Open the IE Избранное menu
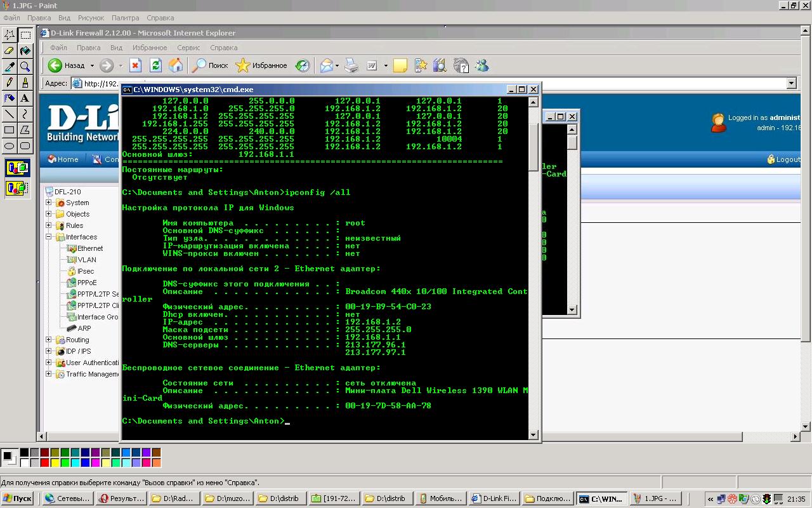Screen dimensions: 812x508 [x=150, y=48]
